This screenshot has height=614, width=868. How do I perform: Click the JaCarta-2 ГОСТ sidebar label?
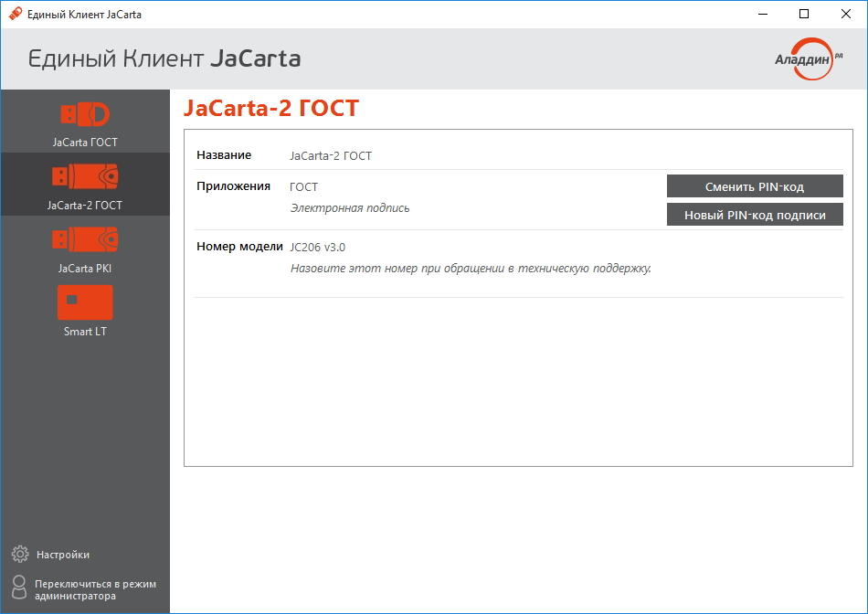85,206
